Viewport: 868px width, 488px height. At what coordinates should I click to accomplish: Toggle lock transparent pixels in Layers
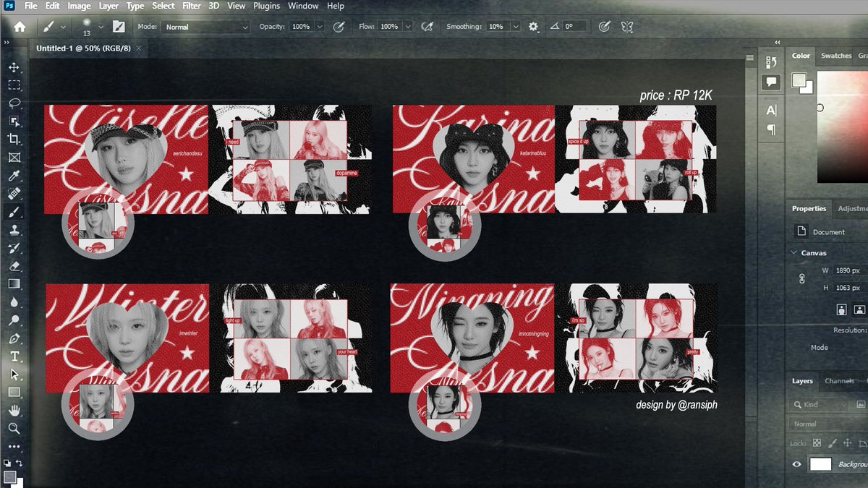click(817, 442)
